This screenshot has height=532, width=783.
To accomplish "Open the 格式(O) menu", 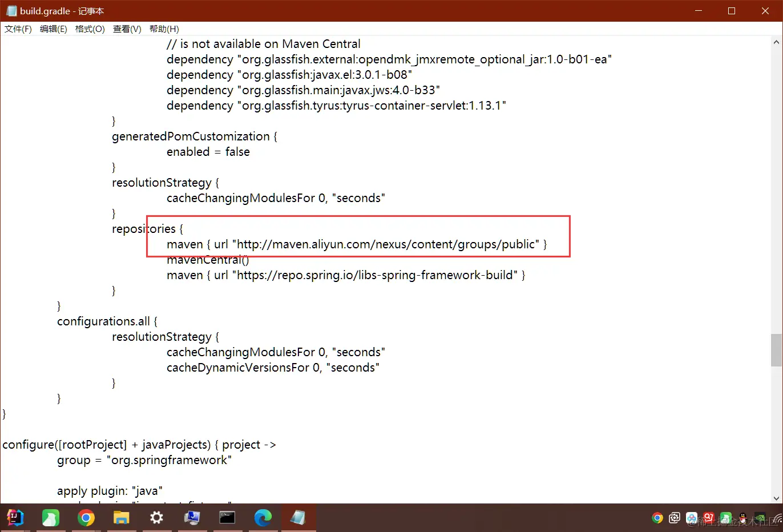I will coord(90,29).
